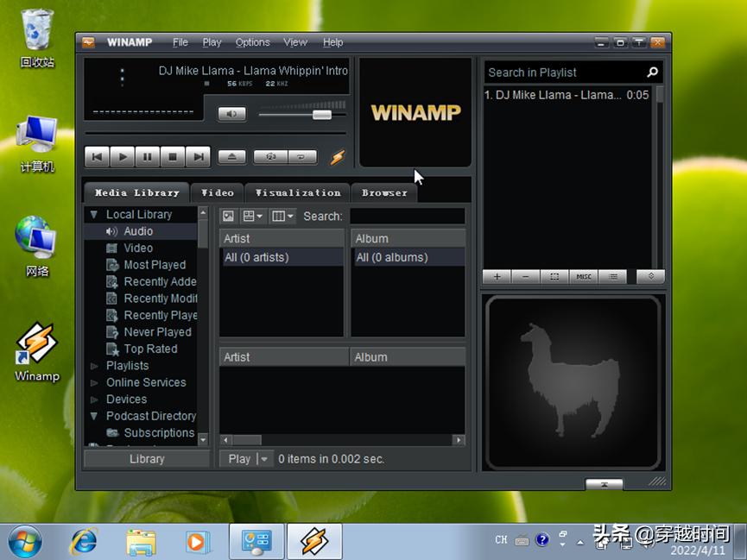This screenshot has height=560, width=747.
Task: Open the playlist MISC menu
Action: click(584, 277)
